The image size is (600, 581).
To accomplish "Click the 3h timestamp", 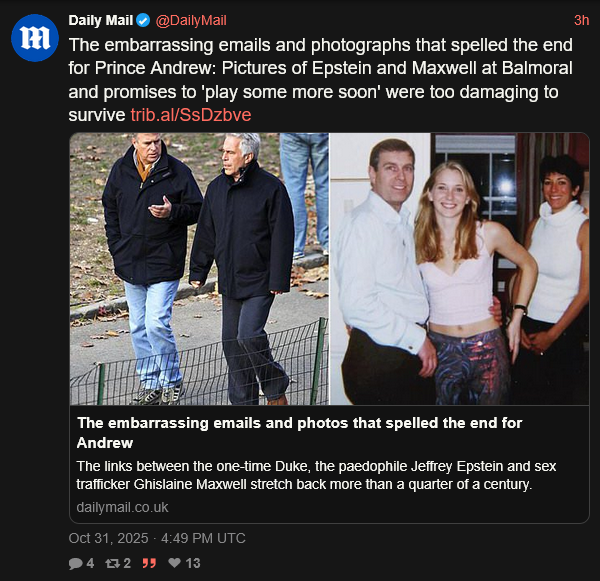I will [x=581, y=21].
